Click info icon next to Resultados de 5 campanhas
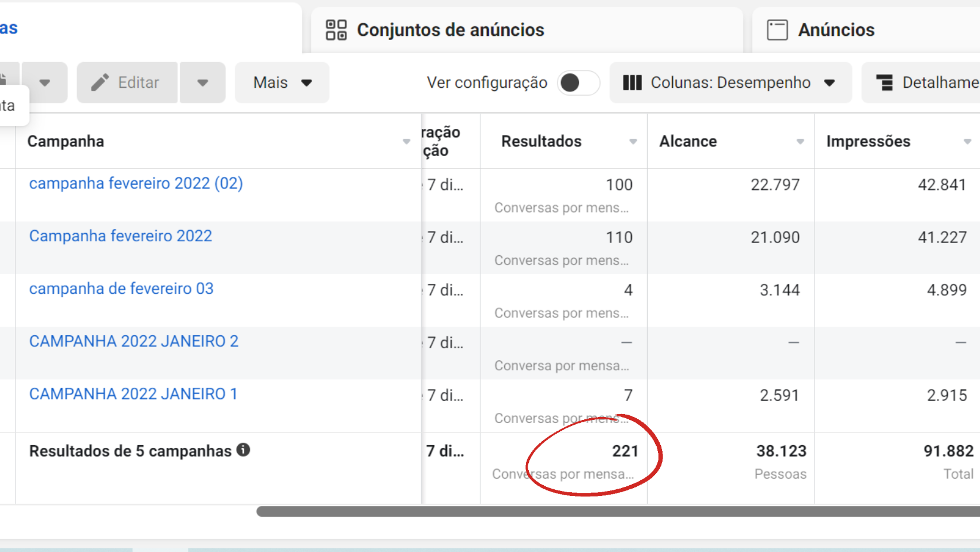 243,450
